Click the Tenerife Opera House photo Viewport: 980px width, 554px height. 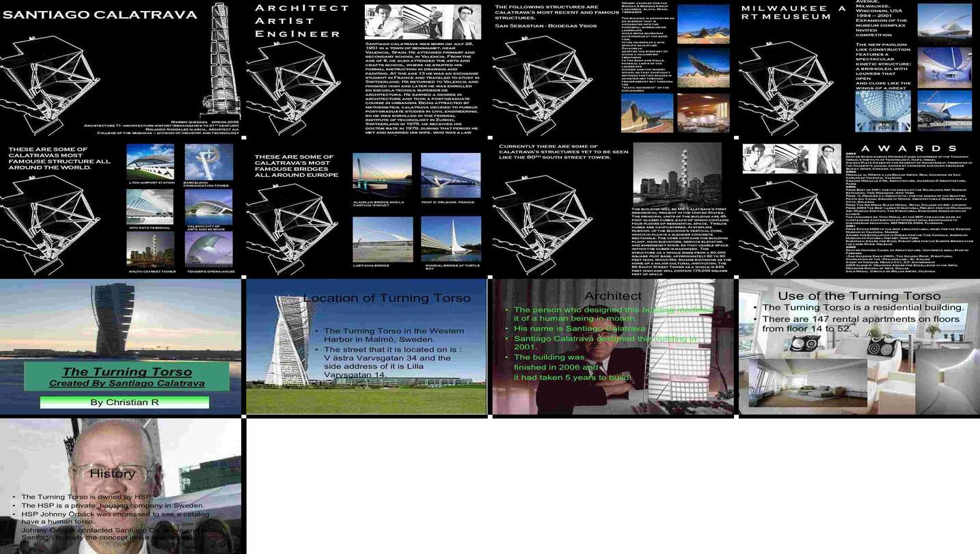coord(208,249)
